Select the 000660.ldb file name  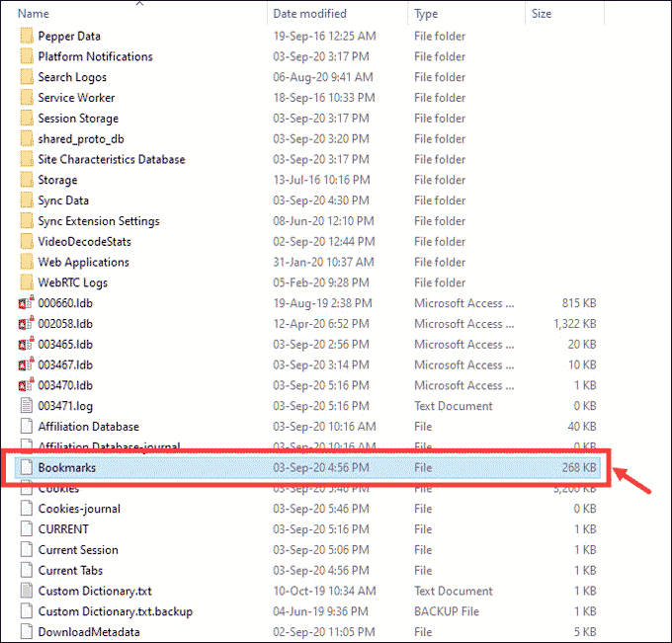tap(65, 303)
